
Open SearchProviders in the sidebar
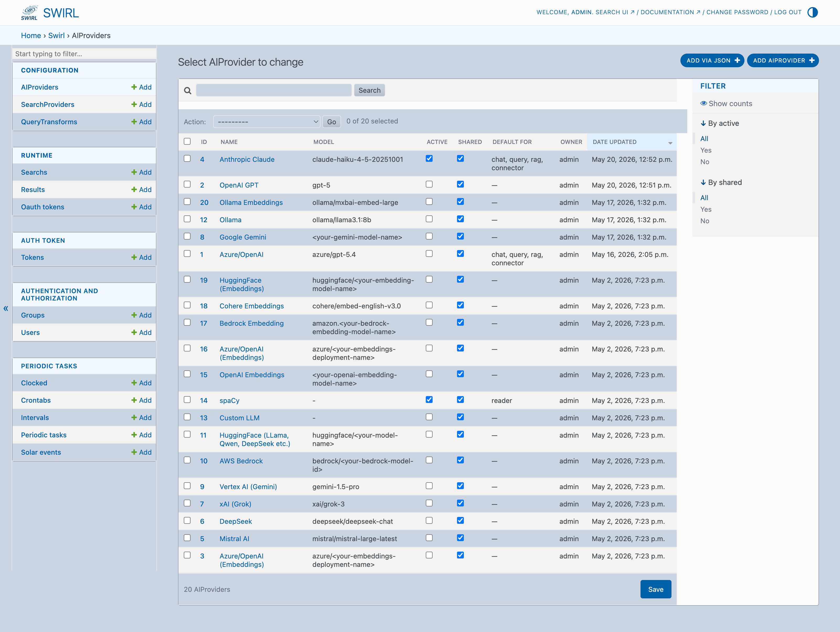point(48,105)
